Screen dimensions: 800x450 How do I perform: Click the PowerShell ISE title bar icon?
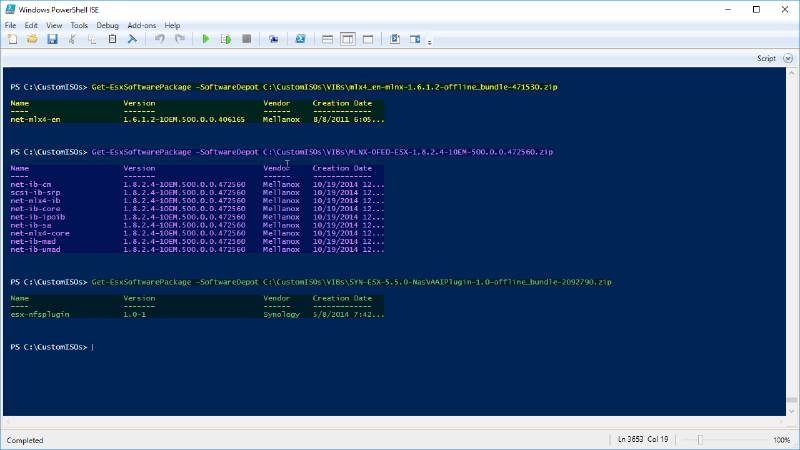click(x=10, y=9)
